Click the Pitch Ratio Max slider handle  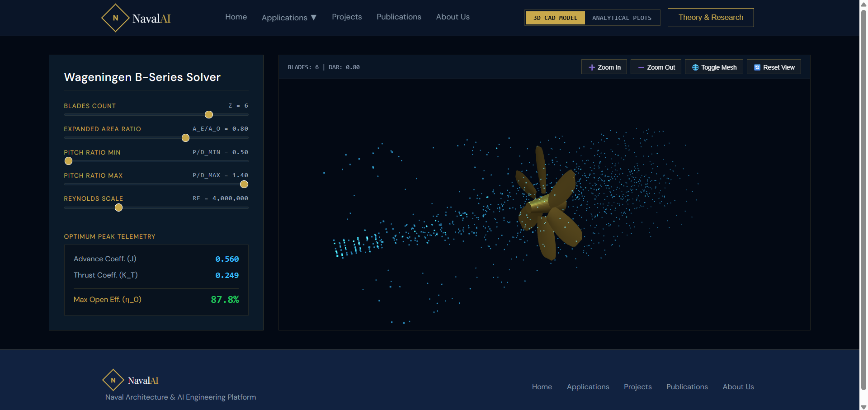coord(244,184)
